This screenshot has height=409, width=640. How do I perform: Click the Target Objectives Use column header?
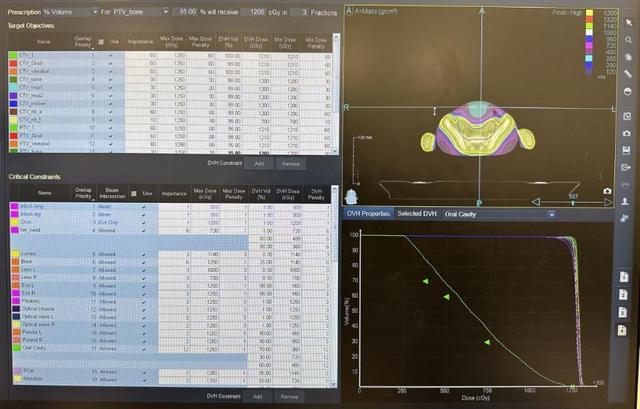[x=113, y=42]
